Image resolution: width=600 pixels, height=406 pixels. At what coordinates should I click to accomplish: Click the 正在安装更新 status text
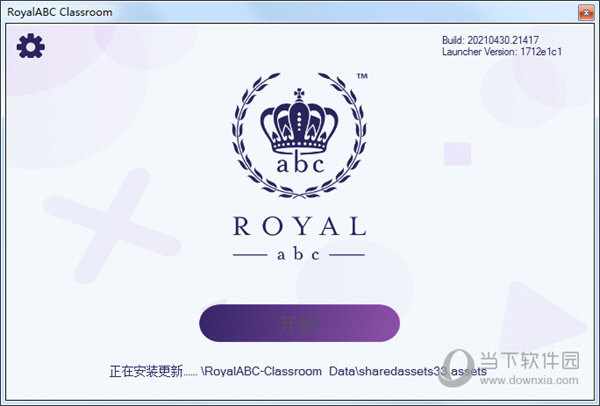pyautogui.click(x=153, y=371)
